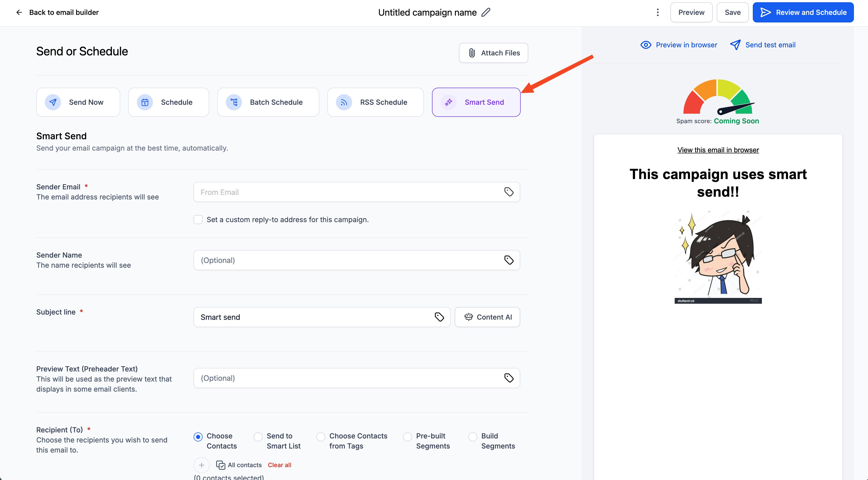Click the tag icon in Preview Text field
The width and height of the screenshot is (868, 480).
[508, 378]
